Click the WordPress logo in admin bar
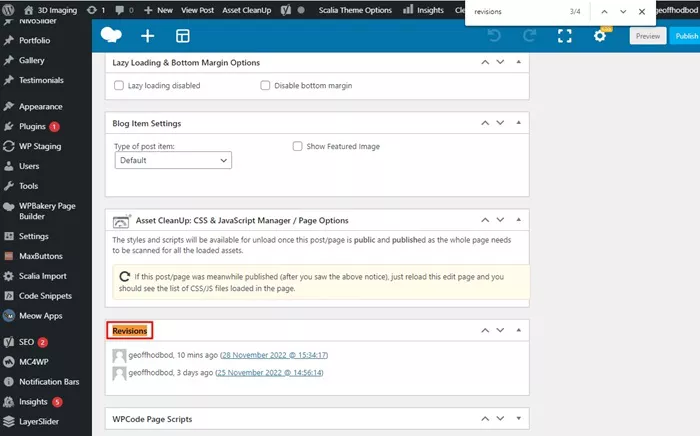 pyautogui.click(x=8, y=9)
